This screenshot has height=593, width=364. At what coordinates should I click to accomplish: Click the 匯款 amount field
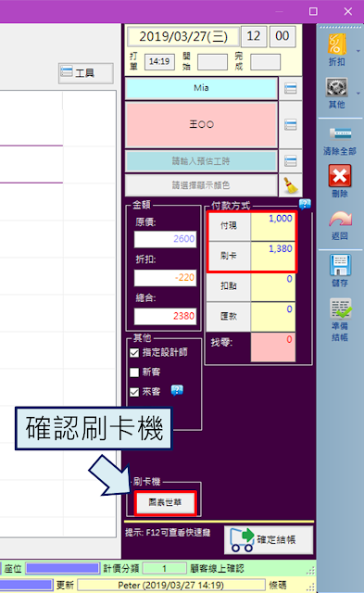coord(272,317)
